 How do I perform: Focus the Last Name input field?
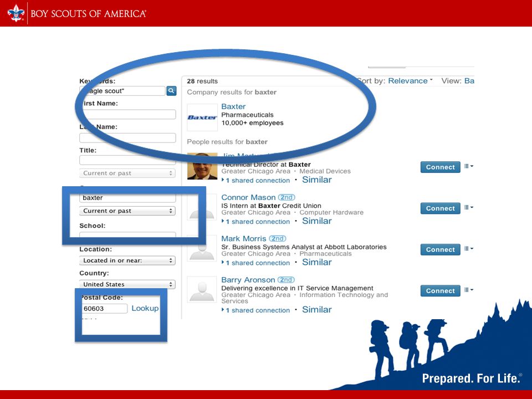tap(127, 138)
